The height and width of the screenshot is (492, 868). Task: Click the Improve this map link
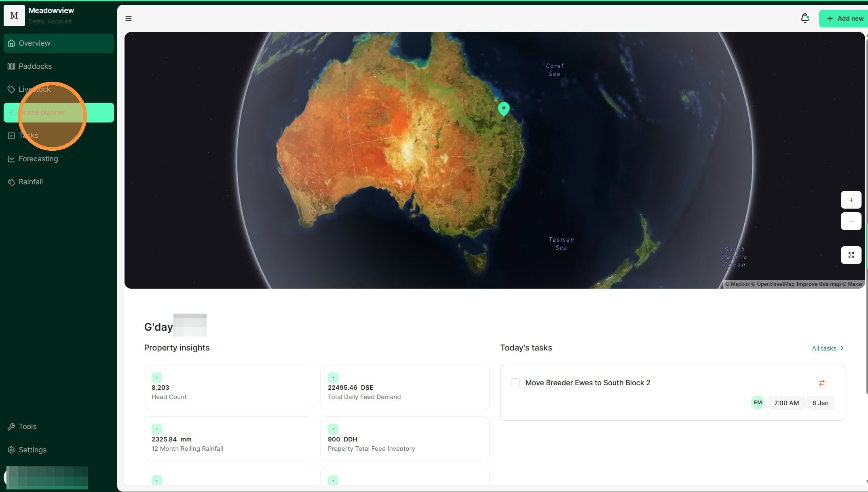(x=818, y=284)
